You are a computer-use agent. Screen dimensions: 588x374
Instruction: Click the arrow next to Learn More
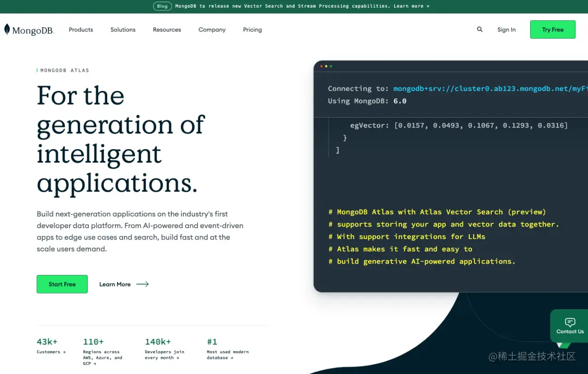tap(143, 284)
